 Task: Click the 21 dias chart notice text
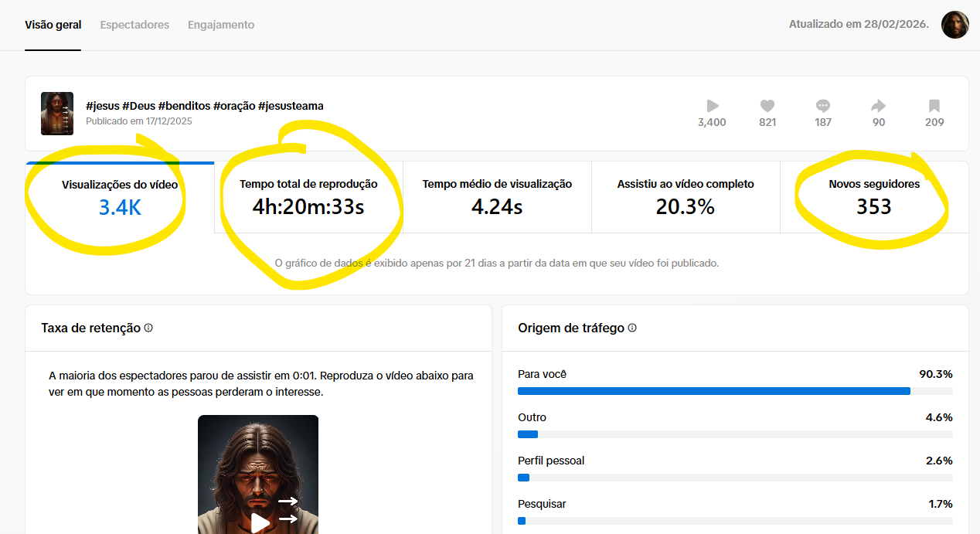[x=497, y=263]
